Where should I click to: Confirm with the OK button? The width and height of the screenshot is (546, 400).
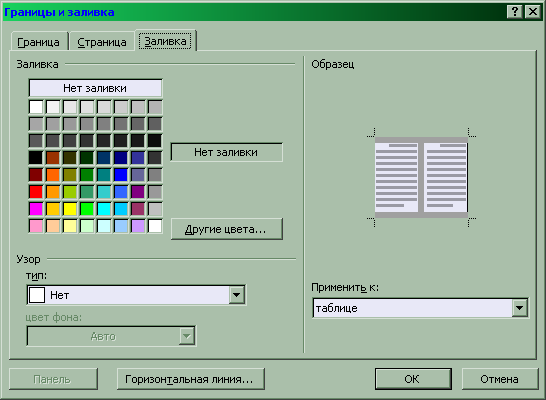click(x=413, y=379)
